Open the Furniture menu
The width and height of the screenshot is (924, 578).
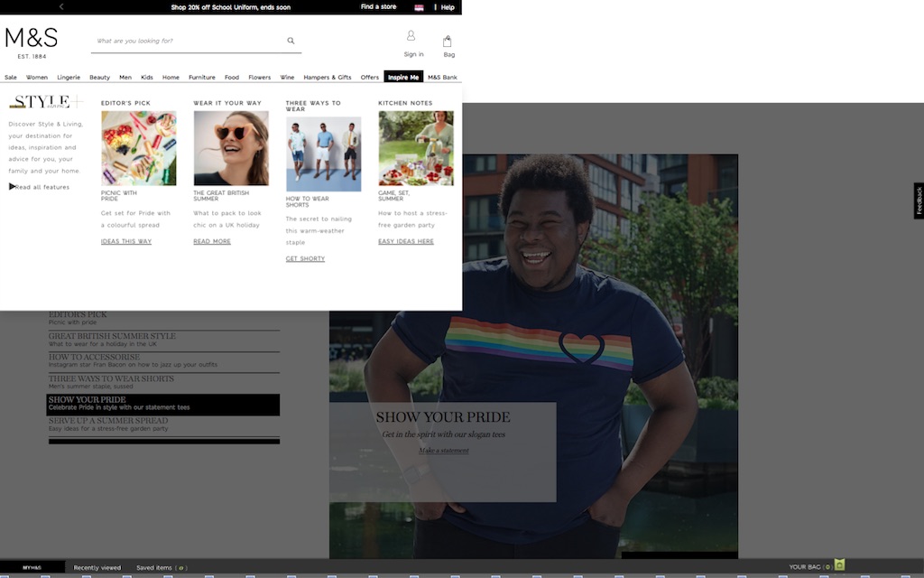(x=201, y=78)
